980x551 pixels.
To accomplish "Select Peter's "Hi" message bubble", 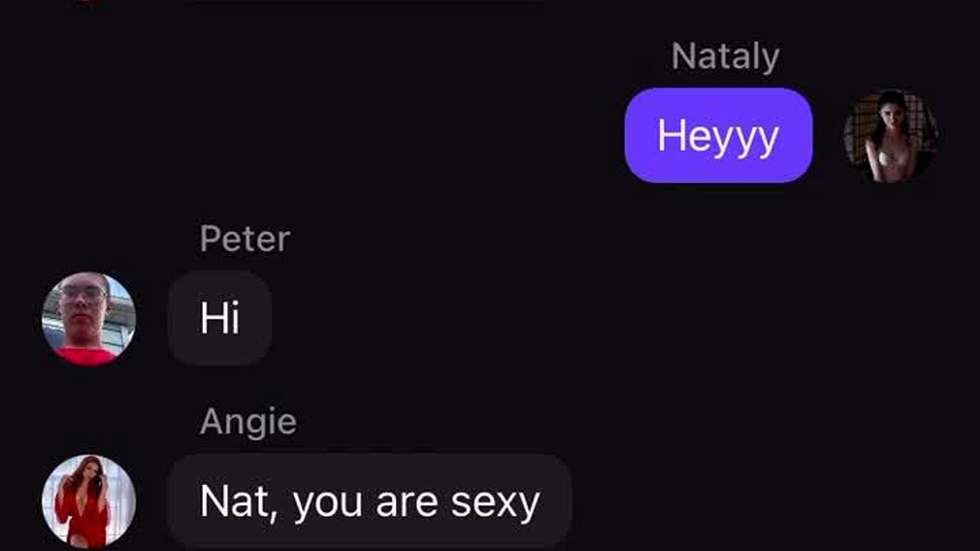I will [220, 318].
